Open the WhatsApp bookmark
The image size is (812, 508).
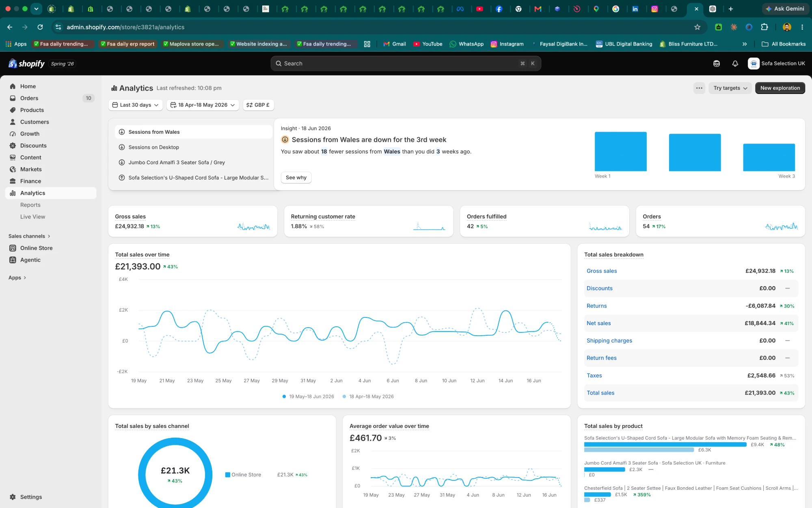click(x=466, y=44)
